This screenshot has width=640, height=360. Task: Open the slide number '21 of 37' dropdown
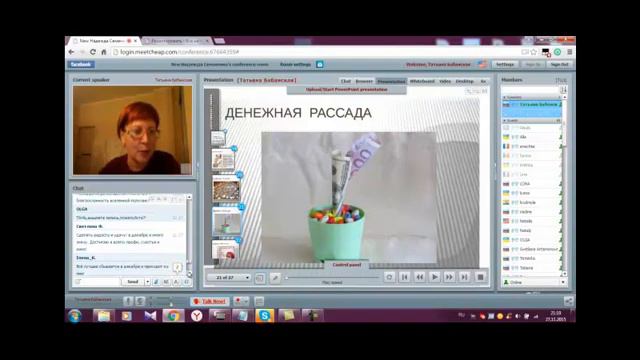[x=229, y=278]
